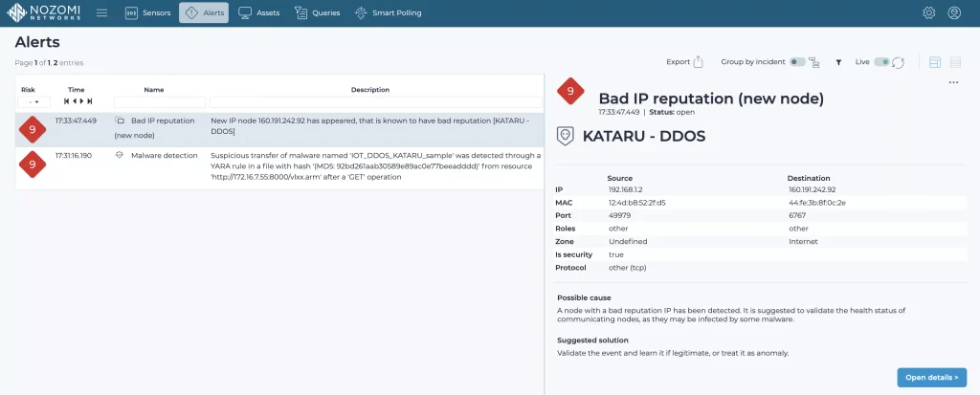Select the split panel layout view
The image size is (980, 395).
tap(935, 62)
